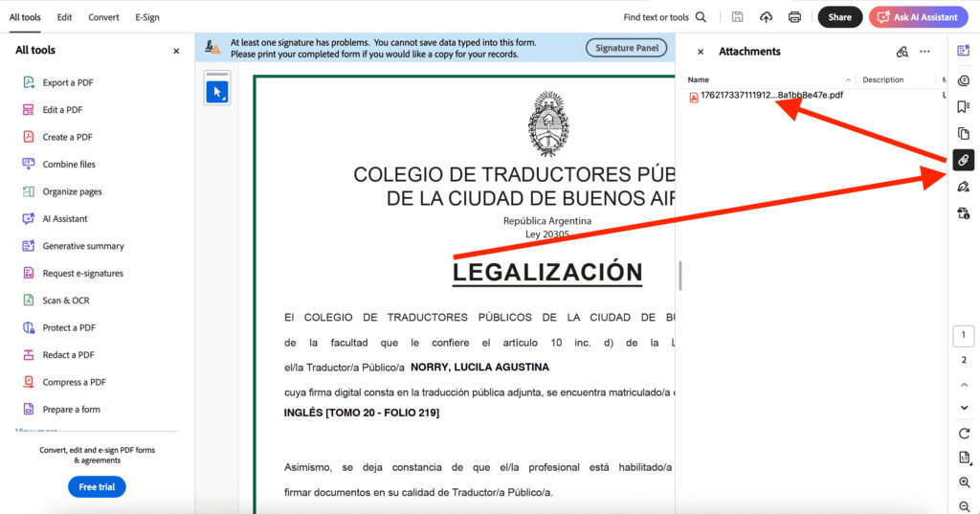Open the page thumbnails panel
Viewport: 980px width, 514px height.
click(963, 134)
